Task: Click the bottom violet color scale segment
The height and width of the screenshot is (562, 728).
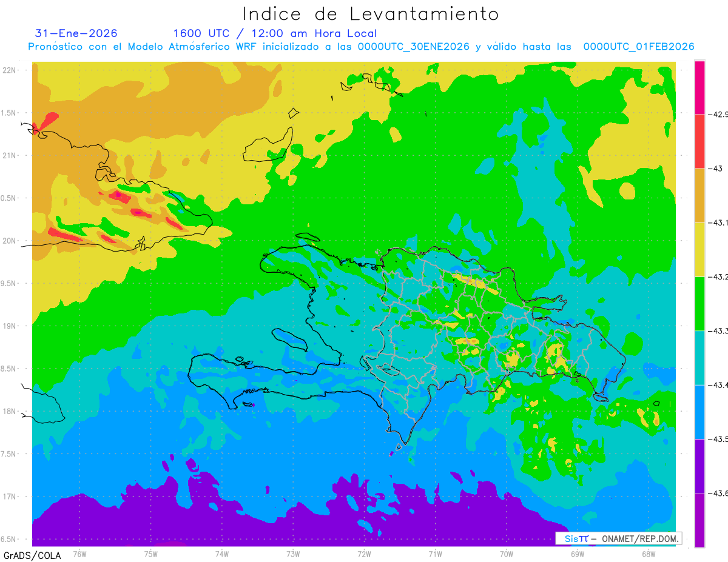Action: coord(699,520)
